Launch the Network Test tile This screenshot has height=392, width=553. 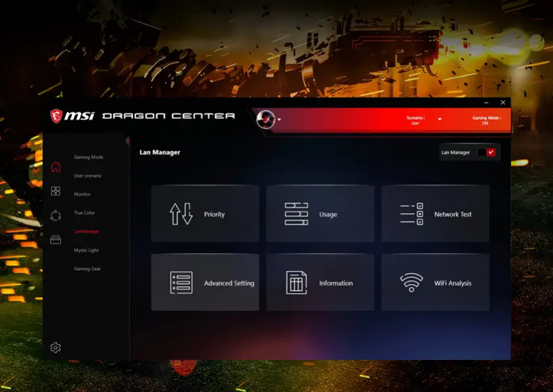pyautogui.click(x=435, y=214)
